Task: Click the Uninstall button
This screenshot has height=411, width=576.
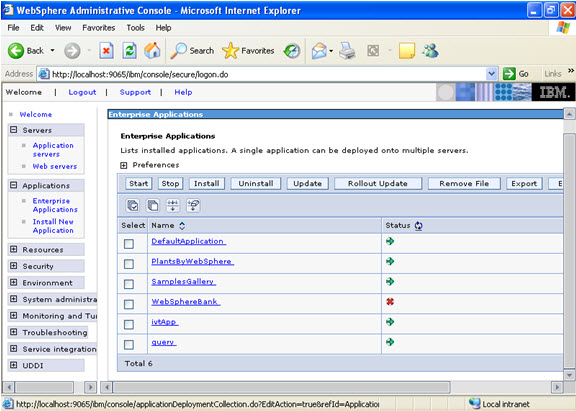Action: pyautogui.click(x=256, y=183)
